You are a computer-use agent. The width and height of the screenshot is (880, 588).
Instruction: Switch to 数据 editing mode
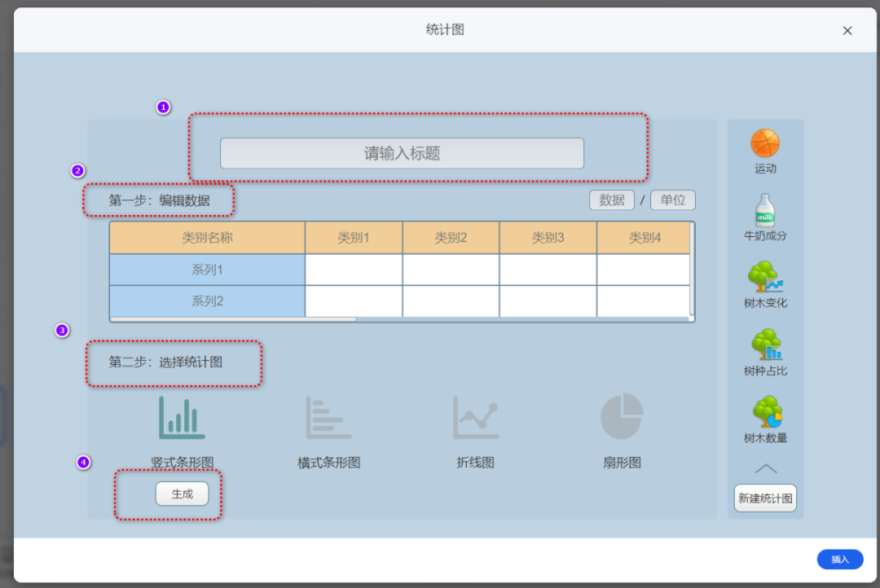pyautogui.click(x=611, y=200)
